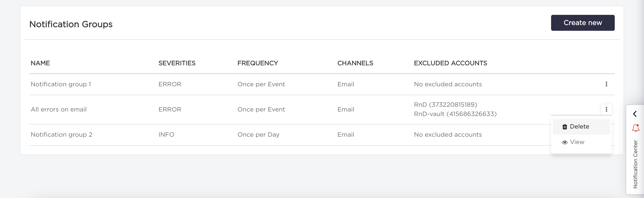The image size is (644, 198).
Task: Click the red bell notification icon
Action: tap(635, 128)
